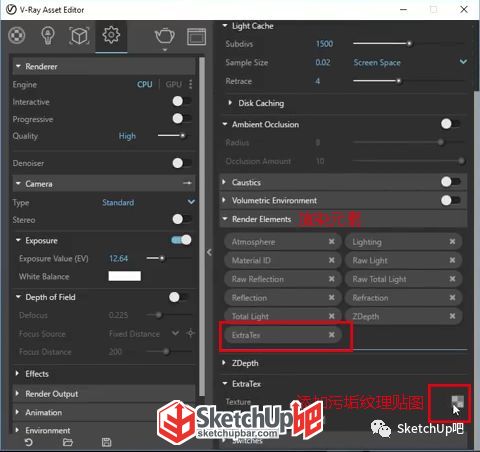Remove the Reflection render element
The height and width of the screenshot is (452, 480).
332,297
